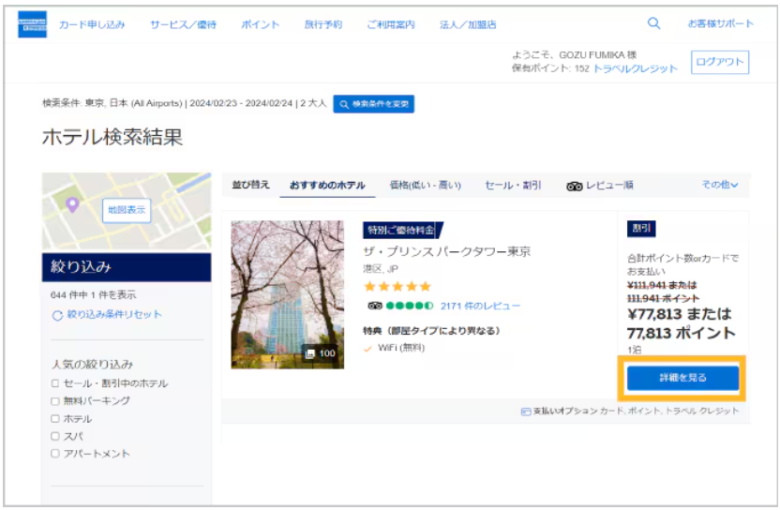The image size is (780, 510).
Task: Open ご利用案内 menu
Action: tap(390, 24)
